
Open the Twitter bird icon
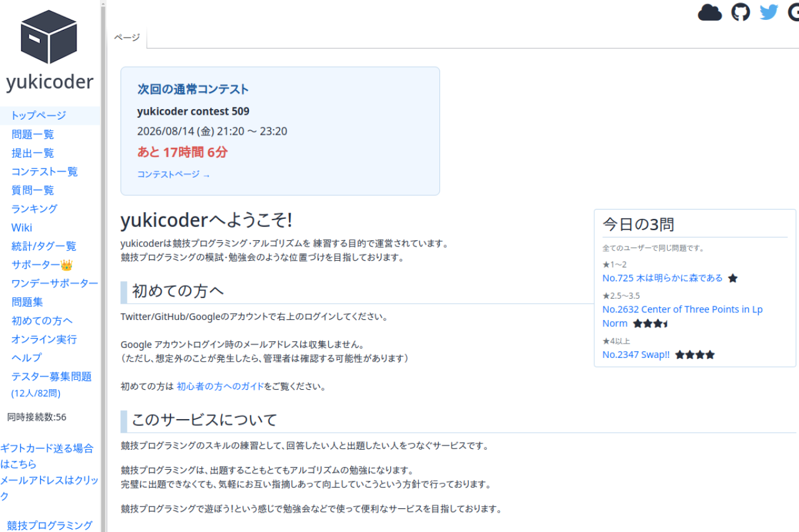(769, 12)
